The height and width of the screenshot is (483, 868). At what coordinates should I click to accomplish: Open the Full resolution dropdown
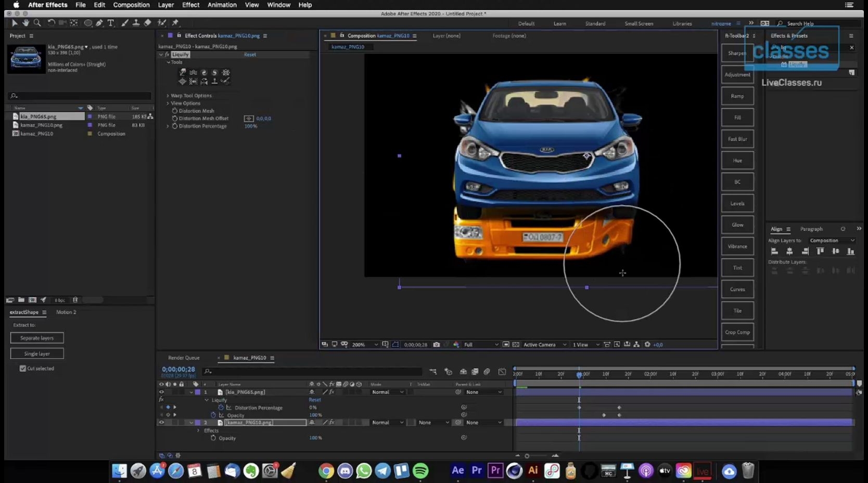click(x=481, y=345)
